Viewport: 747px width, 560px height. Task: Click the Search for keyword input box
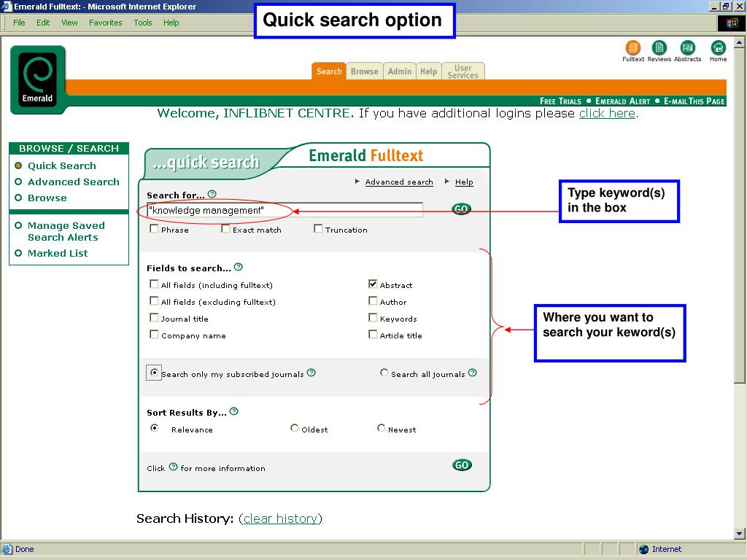coord(285,210)
